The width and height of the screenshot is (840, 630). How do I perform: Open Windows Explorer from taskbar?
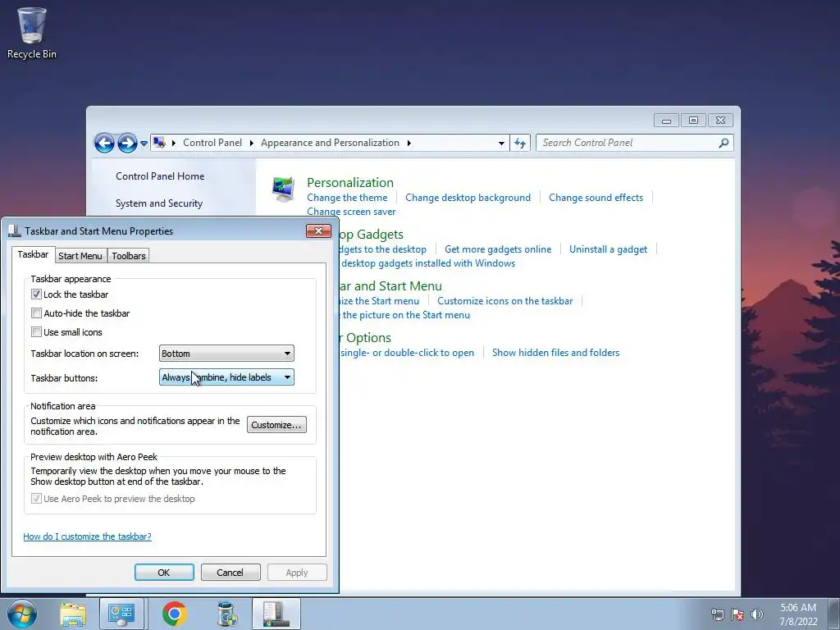[x=73, y=614]
